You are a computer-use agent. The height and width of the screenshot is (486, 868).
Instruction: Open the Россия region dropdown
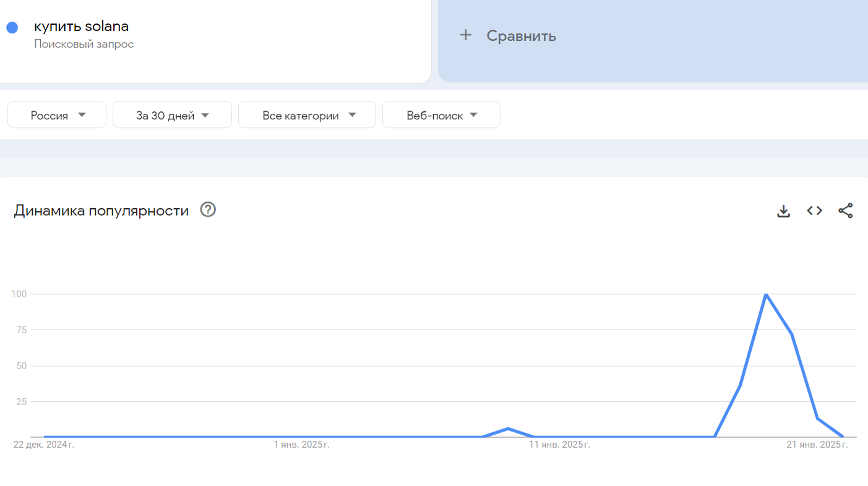click(x=57, y=115)
